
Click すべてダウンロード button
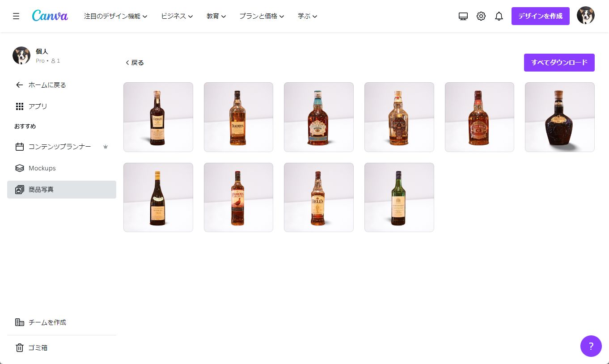[x=559, y=63]
